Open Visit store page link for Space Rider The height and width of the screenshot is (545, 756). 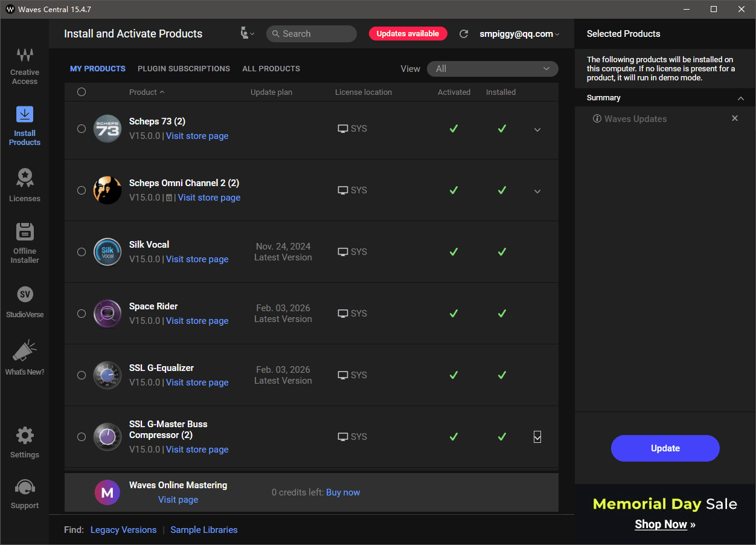pyautogui.click(x=197, y=321)
